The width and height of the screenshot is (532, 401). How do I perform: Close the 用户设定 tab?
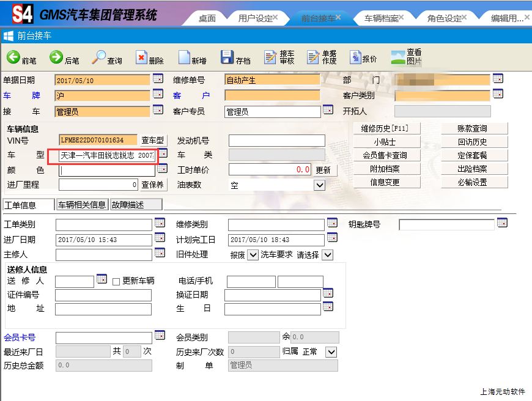tap(275, 18)
